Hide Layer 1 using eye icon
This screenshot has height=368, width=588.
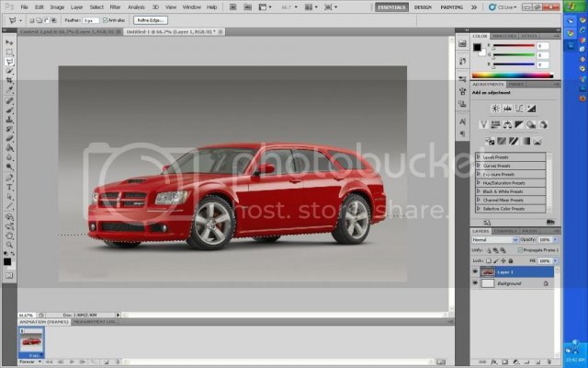click(x=475, y=271)
